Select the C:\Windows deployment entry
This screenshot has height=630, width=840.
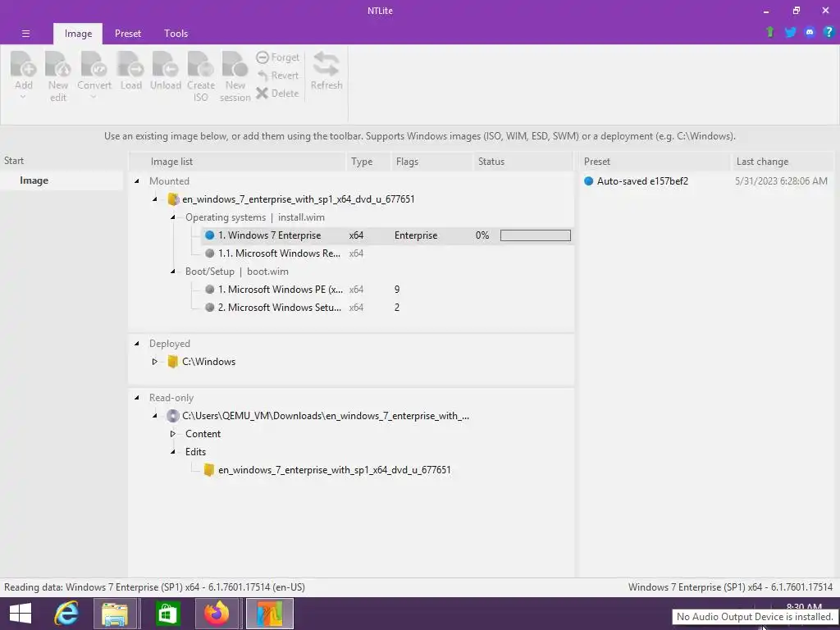pyautogui.click(x=209, y=362)
